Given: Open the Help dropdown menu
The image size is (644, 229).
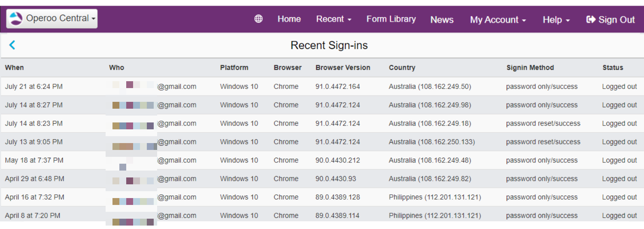Looking at the screenshot, I should (556, 20).
